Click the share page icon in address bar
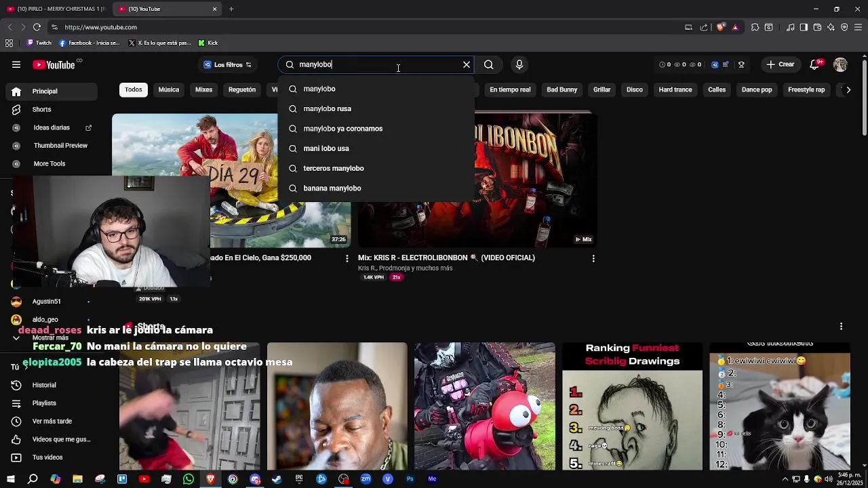 704,27
